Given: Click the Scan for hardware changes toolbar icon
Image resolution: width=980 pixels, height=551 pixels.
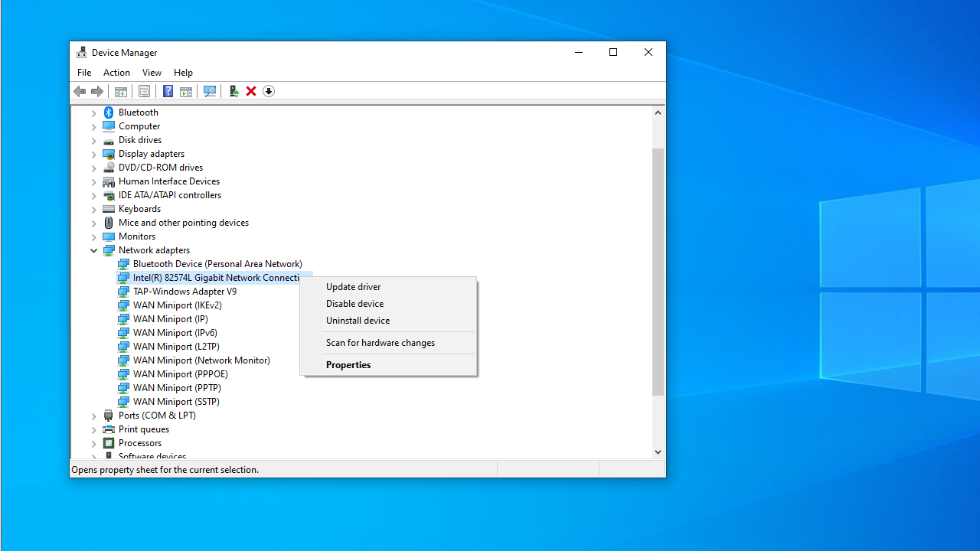Looking at the screenshot, I should pos(210,91).
